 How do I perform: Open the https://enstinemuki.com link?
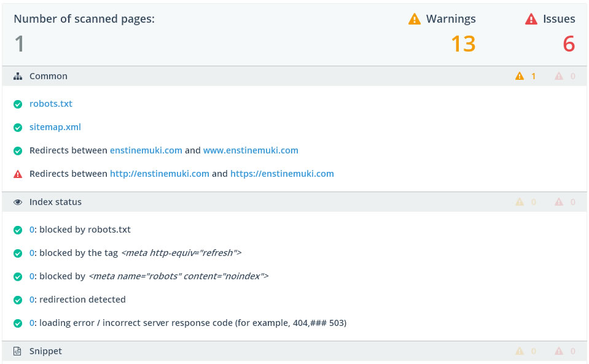click(x=282, y=174)
